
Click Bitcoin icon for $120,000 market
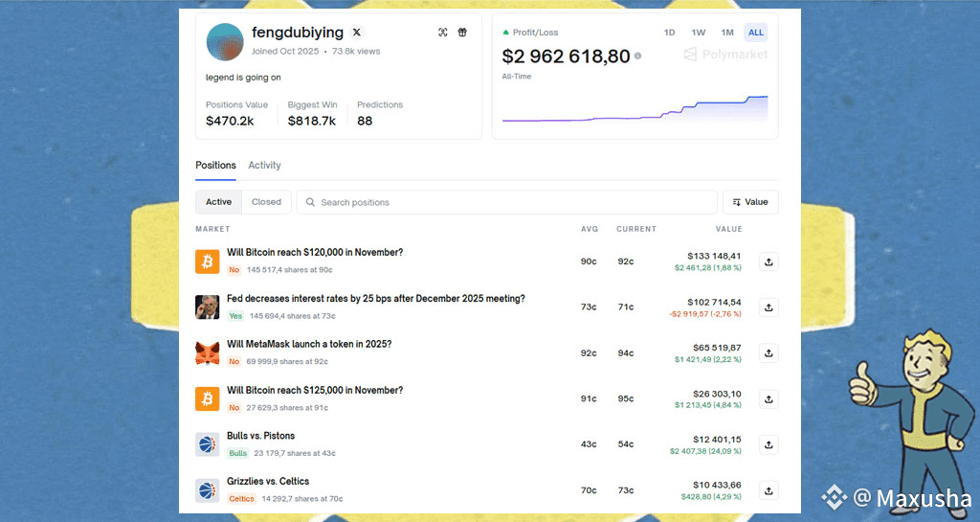(x=208, y=261)
